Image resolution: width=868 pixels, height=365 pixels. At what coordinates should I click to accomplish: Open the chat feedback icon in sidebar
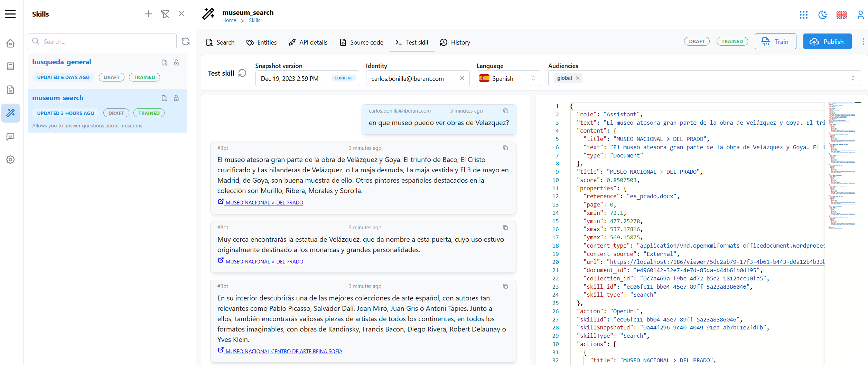pos(10,136)
